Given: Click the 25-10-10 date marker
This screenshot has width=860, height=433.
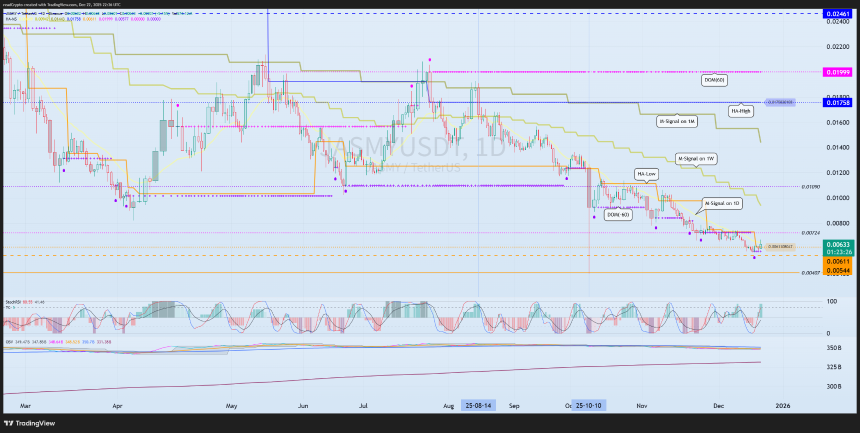Looking at the screenshot, I should (x=590, y=406).
